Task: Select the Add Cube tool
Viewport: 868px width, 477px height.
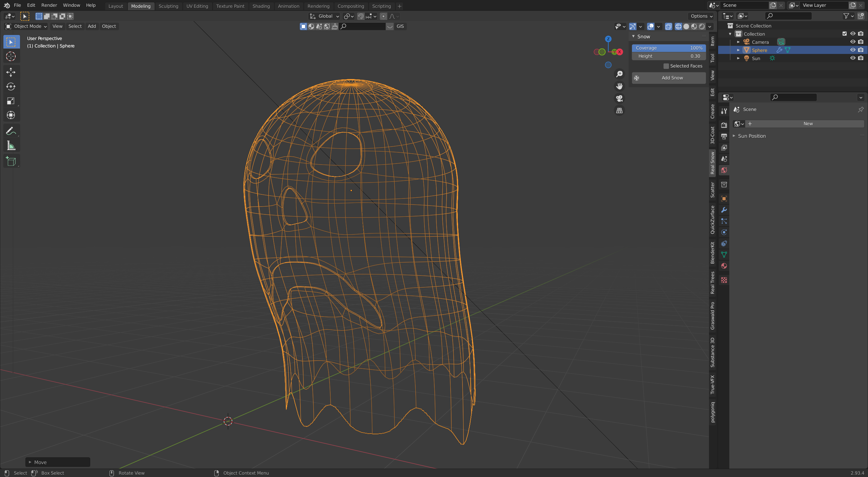Action: [11, 161]
